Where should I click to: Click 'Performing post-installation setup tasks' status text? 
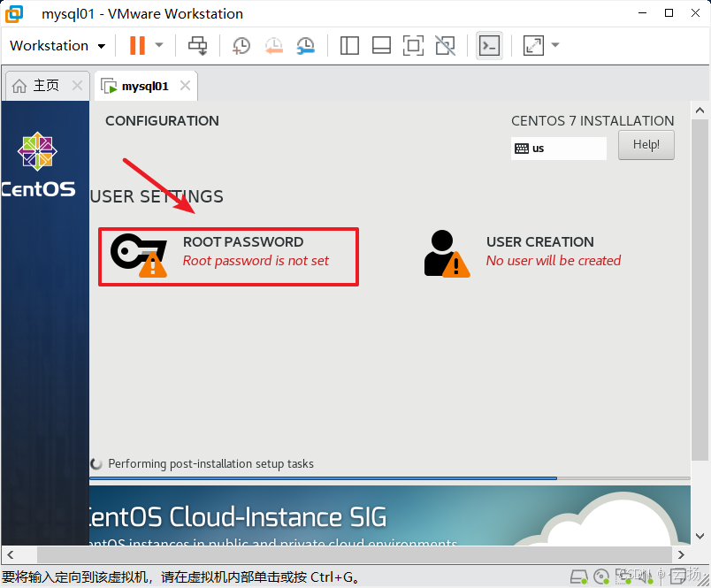pos(210,464)
